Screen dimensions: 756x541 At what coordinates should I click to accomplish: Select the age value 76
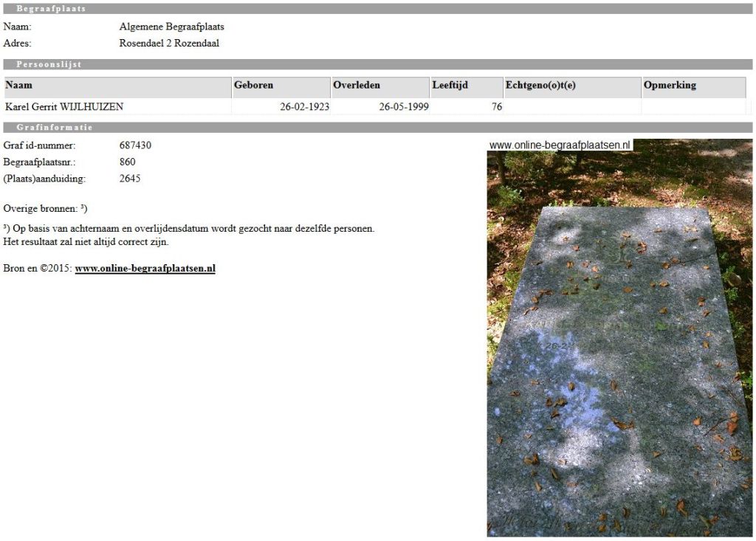click(x=497, y=107)
